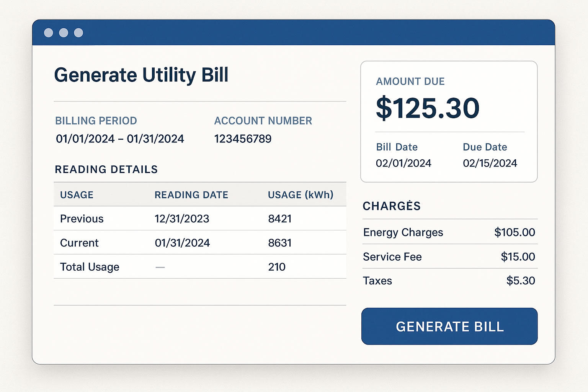Click the CHARGES section heading

point(392,206)
